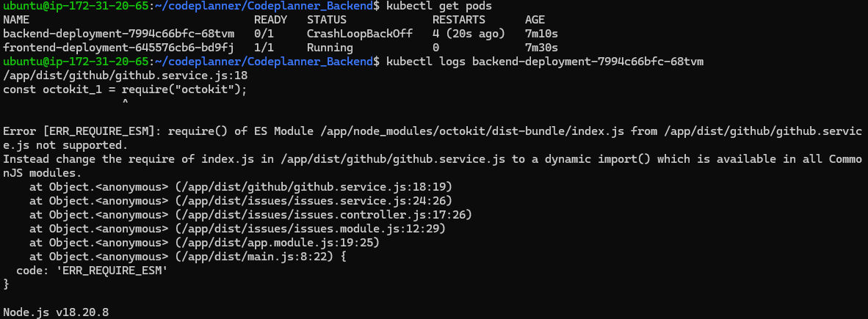Click the issues.service.js:24:26 stack line

241,200
